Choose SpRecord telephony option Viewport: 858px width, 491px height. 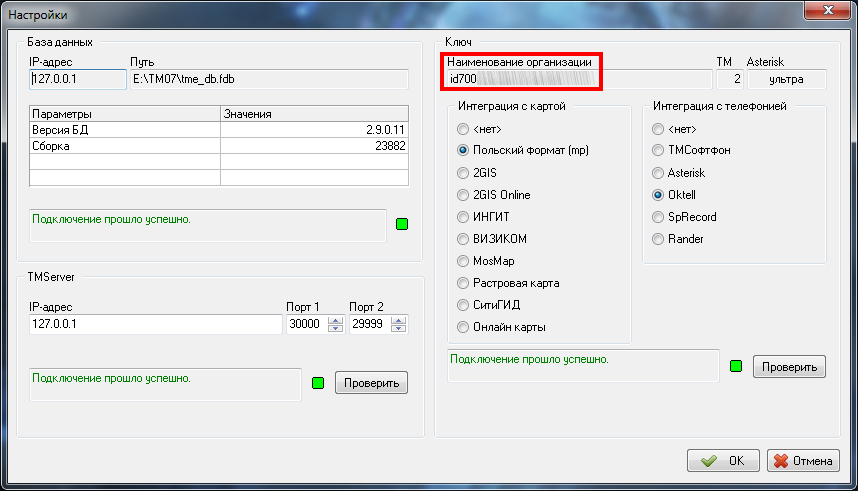tap(658, 217)
